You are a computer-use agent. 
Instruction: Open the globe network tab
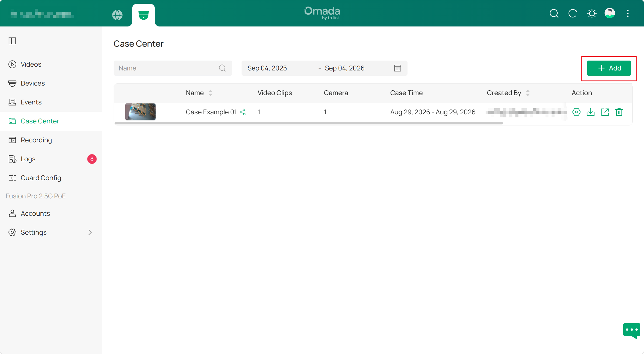pyautogui.click(x=117, y=15)
